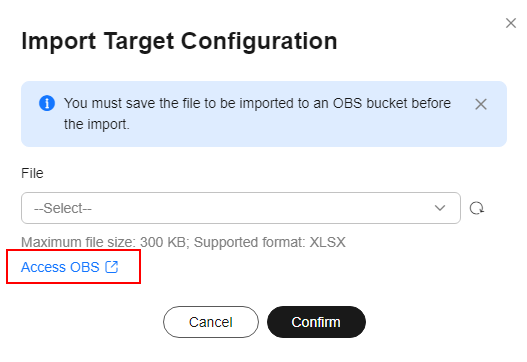The width and height of the screenshot is (527, 362).
Task: Click the word 'Access' in the blue link
Action: pos(43,267)
